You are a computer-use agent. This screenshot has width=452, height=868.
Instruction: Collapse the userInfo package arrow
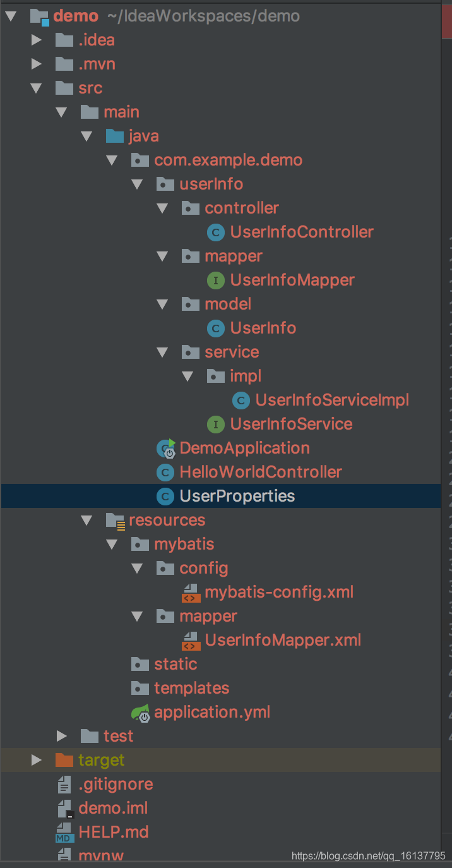pyautogui.click(x=138, y=184)
